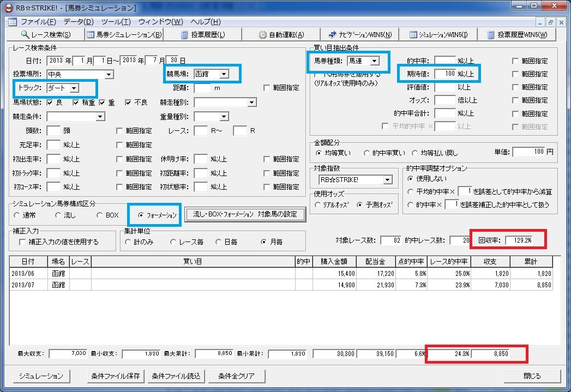Expand the 競走条件 dropdown
This screenshot has width=571, height=392.
[x=100, y=117]
